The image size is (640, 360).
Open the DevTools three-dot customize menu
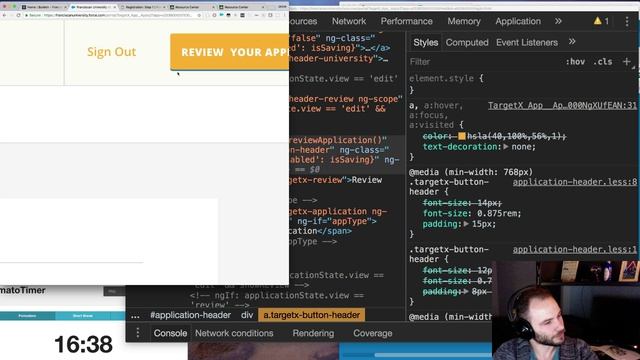(x=627, y=21)
